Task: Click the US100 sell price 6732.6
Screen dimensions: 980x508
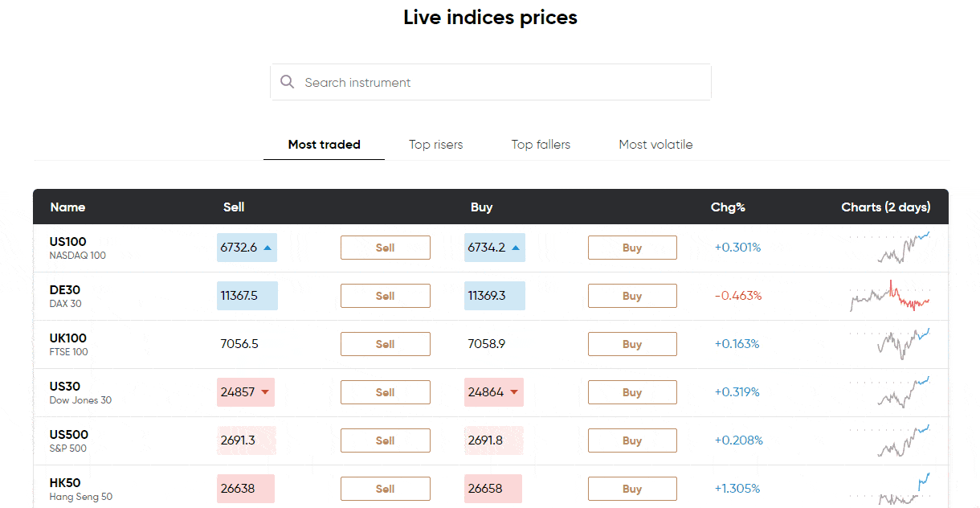Action: click(x=247, y=248)
